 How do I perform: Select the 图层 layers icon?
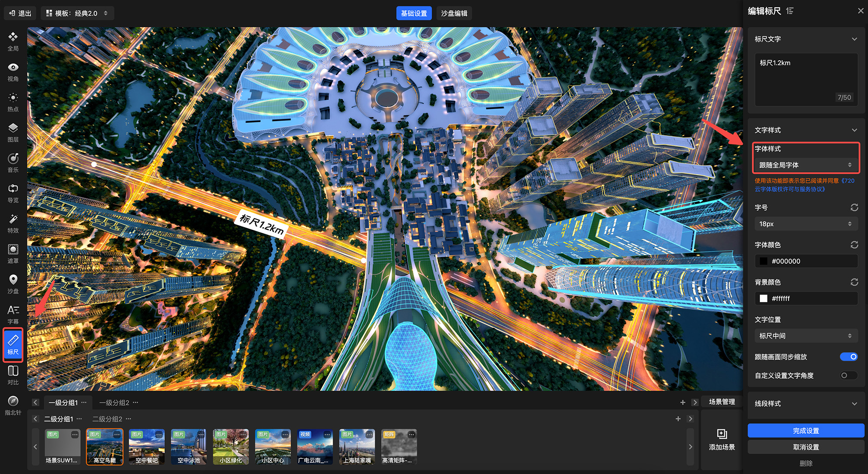[13, 128]
